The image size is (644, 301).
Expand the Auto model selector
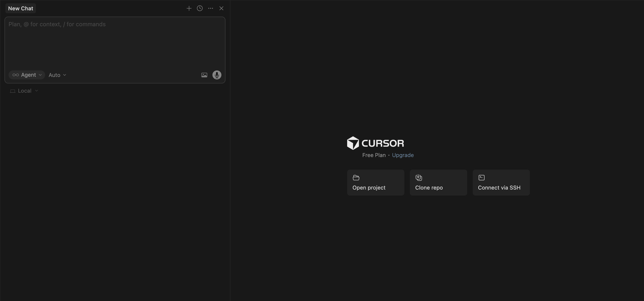point(57,75)
